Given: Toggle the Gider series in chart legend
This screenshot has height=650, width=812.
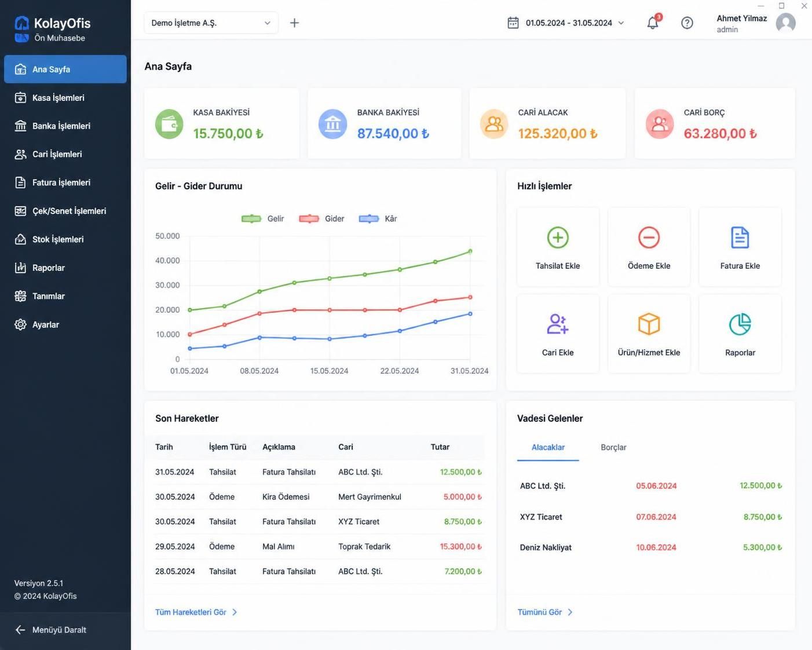Looking at the screenshot, I should click(x=321, y=218).
